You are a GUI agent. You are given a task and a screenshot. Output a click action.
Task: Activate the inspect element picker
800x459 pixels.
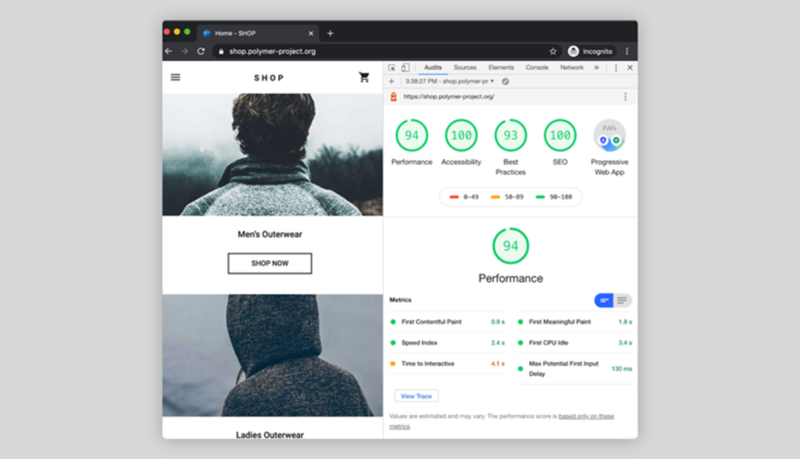click(x=392, y=67)
